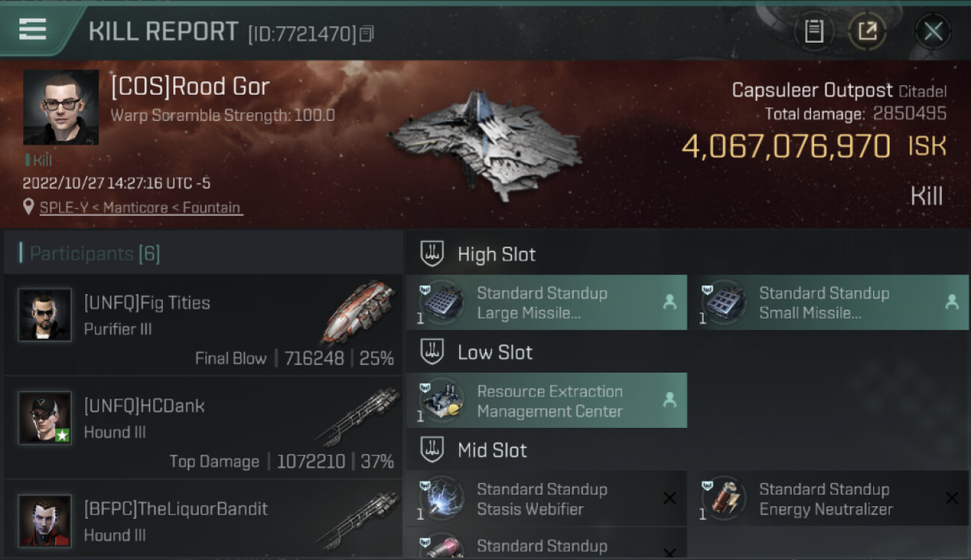Viewport: 971px width, 560px height.
Task: Click the Capsuleer Outpost citadel image
Action: [484, 144]
